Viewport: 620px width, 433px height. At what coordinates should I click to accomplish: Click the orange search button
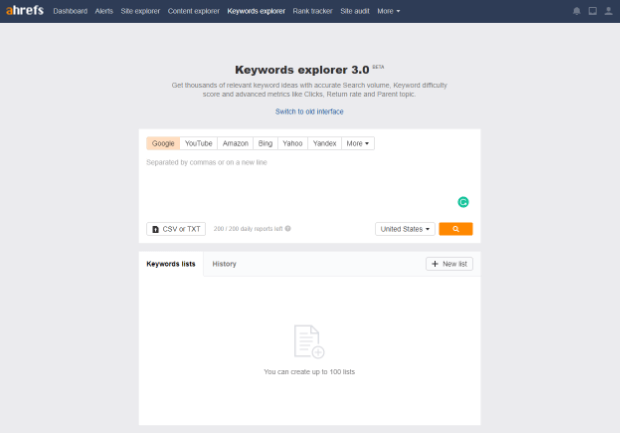[x=456, y=229]
